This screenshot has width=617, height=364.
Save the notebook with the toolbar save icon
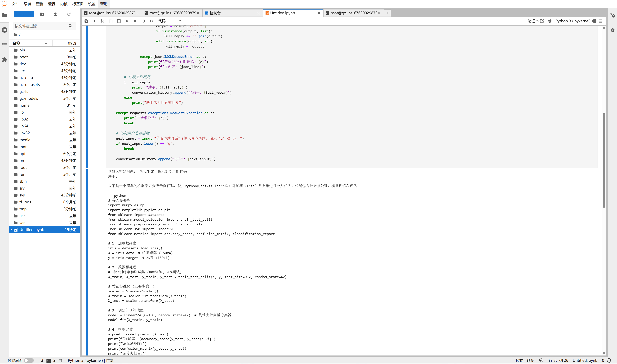pos(86,21)
